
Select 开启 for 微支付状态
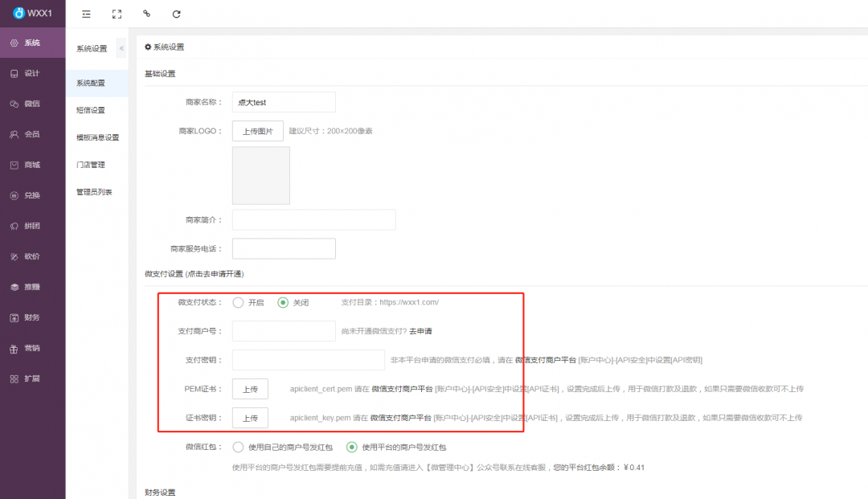pos(238,303)
